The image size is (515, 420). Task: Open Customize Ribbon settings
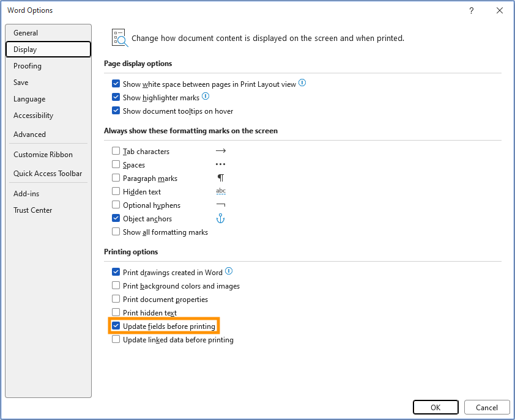point(48,154)
